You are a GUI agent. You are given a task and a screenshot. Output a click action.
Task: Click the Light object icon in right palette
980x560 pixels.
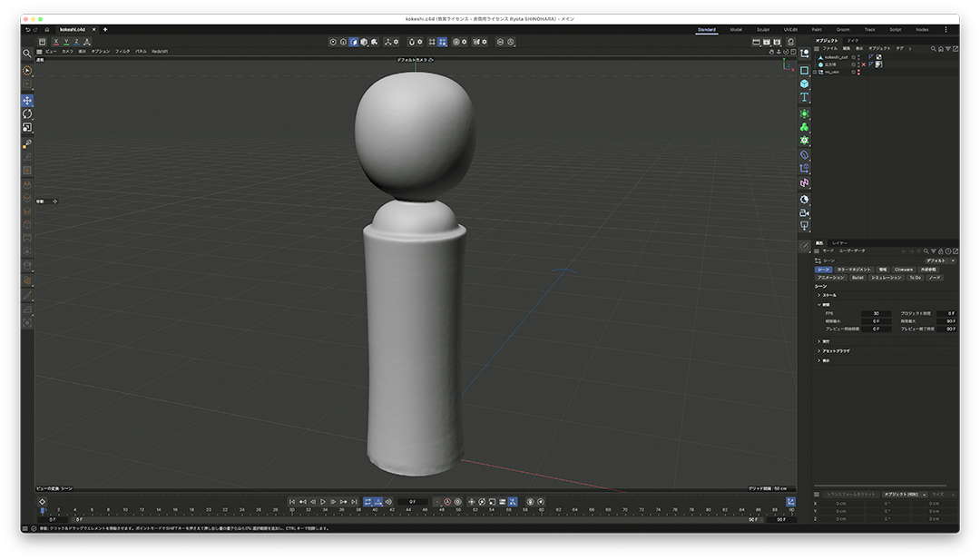[804, 226]
